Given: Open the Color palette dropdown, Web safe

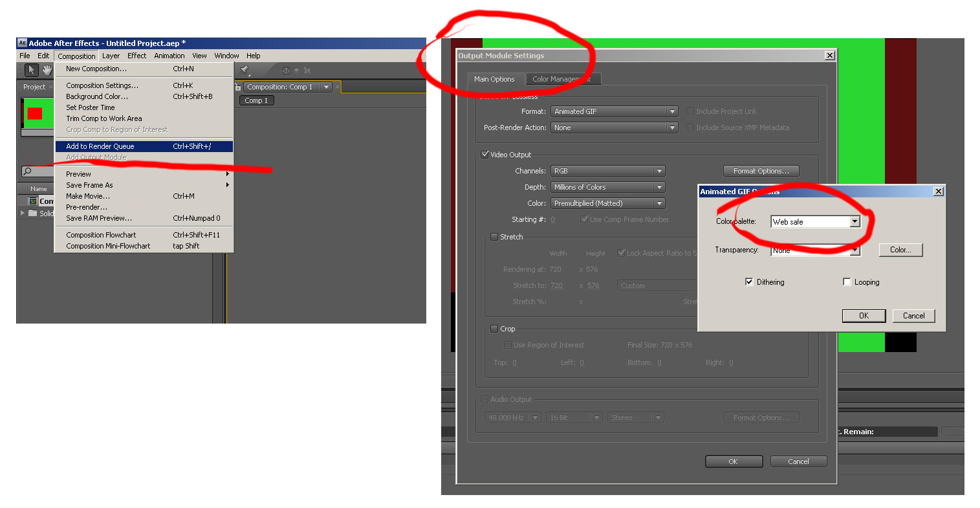Looking at the screenshot, I should (x=815, y=221).
